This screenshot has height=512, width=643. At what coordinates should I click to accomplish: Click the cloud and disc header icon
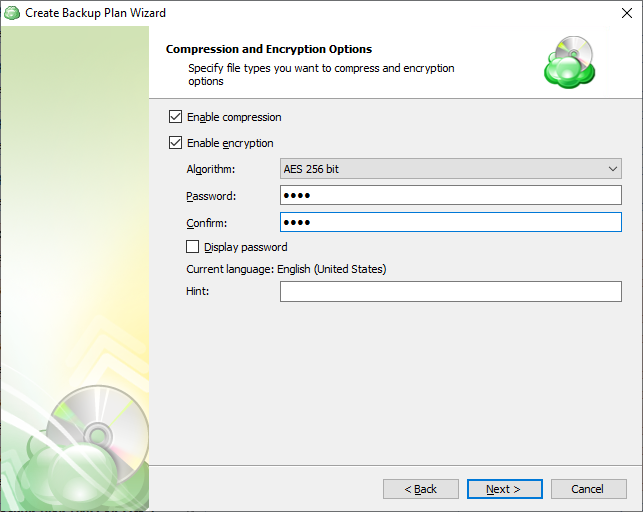(x=569, y=63)
